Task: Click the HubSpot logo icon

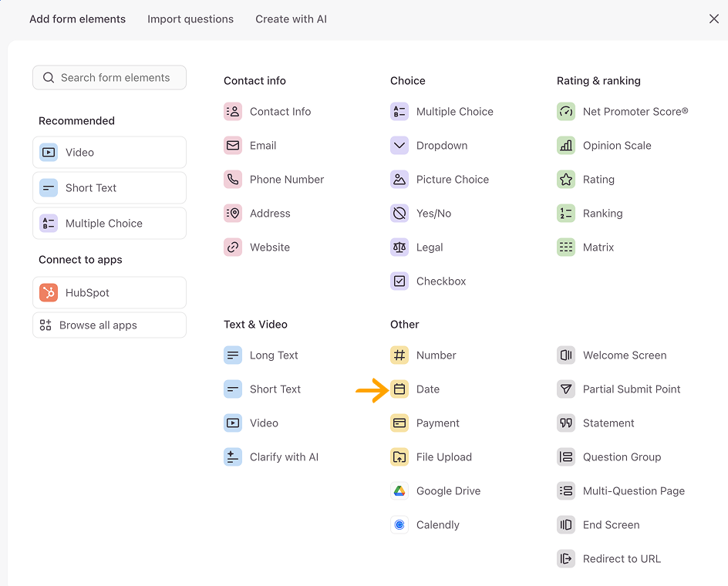Action: point(49,292)
